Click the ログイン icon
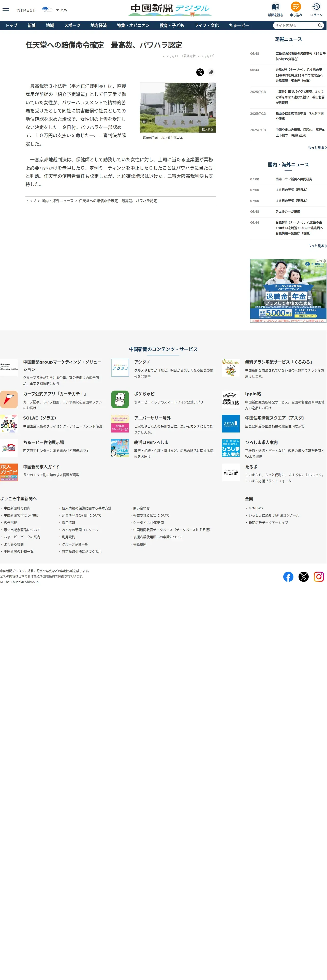This screenshot has height=980, width=327. coord(316,6)
